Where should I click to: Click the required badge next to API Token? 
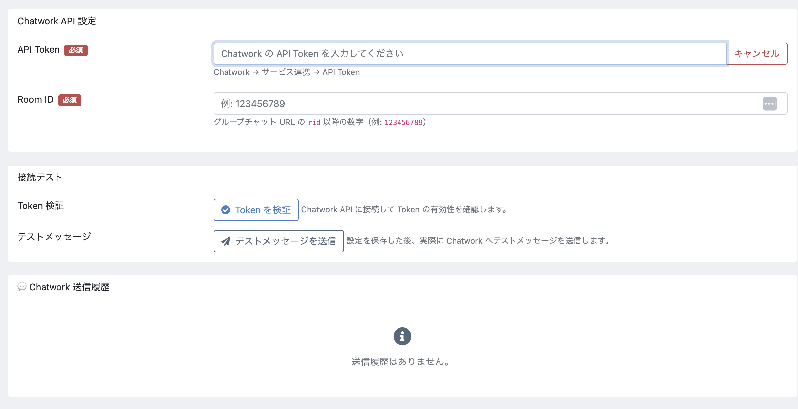click(x=76, y=50)
